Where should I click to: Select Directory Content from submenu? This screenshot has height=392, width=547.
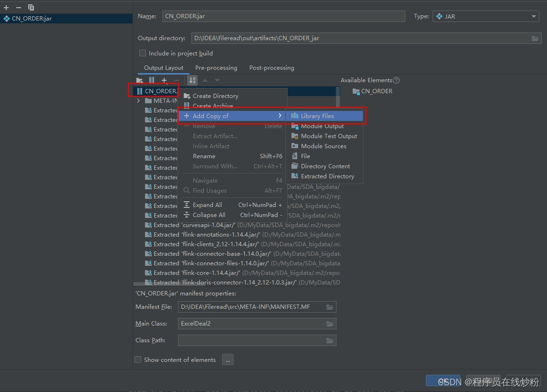(324, 166)
